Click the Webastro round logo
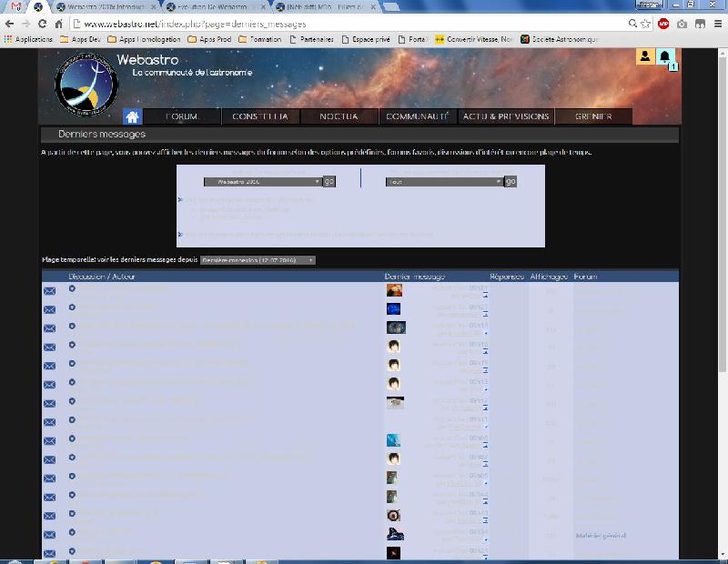 point(86,85)
